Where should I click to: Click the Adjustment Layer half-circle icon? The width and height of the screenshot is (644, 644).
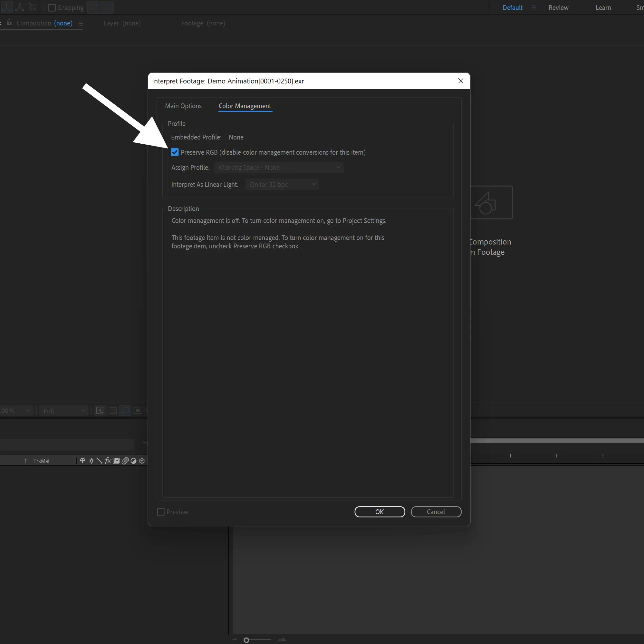tap(133, 461)
